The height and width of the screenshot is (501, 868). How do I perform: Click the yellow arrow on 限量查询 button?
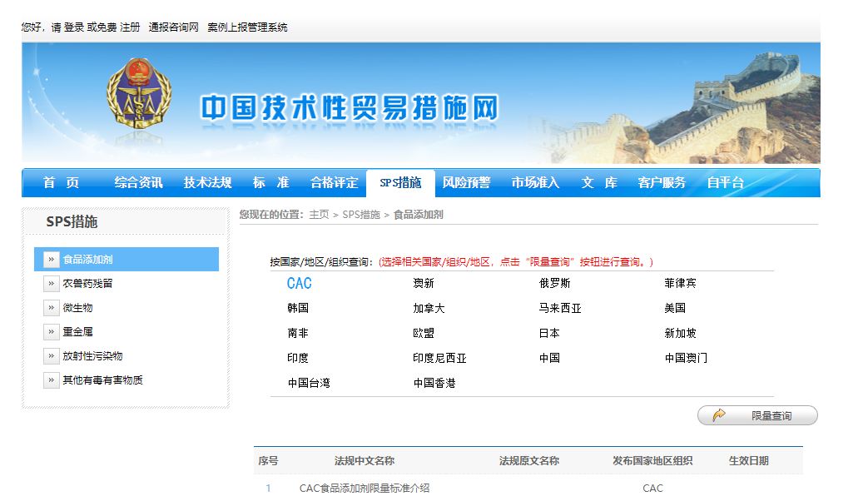point(717,414)
